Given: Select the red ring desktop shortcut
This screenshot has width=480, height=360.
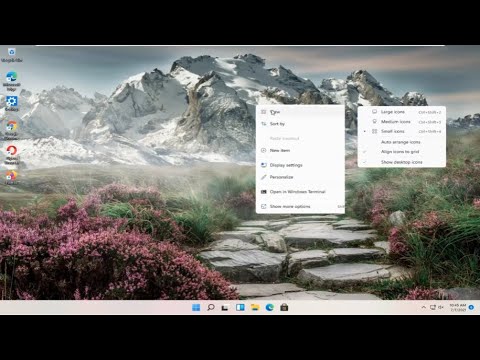Looking at the screenshot, I should pos(12,155).
